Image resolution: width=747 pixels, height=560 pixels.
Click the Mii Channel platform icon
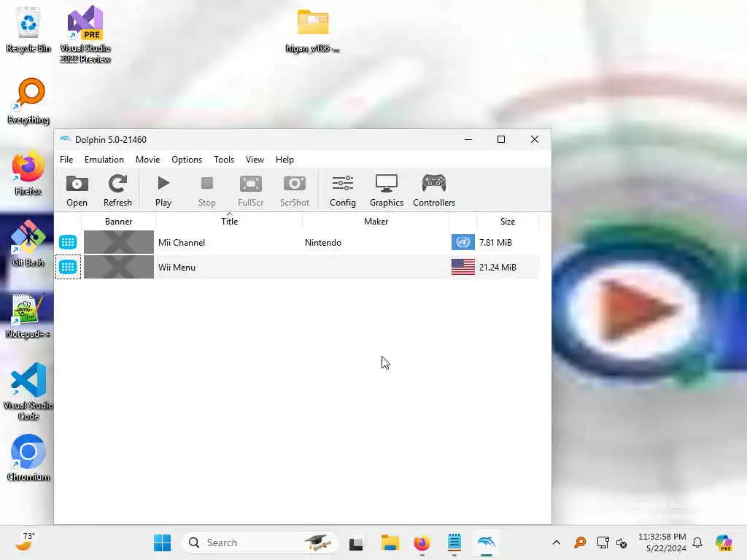click(x=68, y=242)
